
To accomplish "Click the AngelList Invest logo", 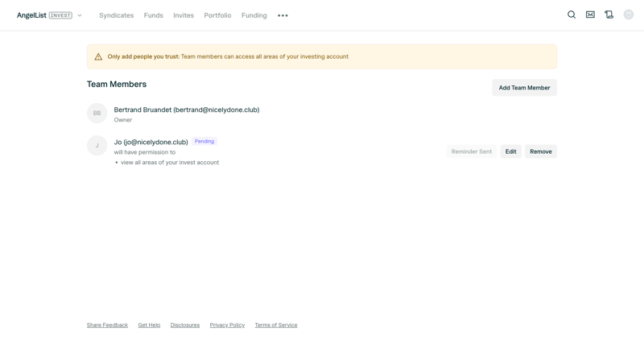I will coord(44,15).
